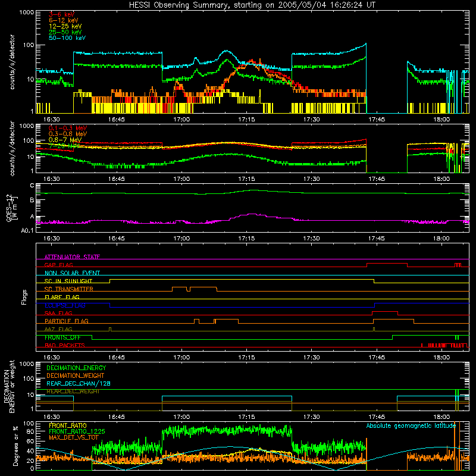Select the 6-12 keV legend label
The height and width of the screenshot is (476, 476).
64,20
